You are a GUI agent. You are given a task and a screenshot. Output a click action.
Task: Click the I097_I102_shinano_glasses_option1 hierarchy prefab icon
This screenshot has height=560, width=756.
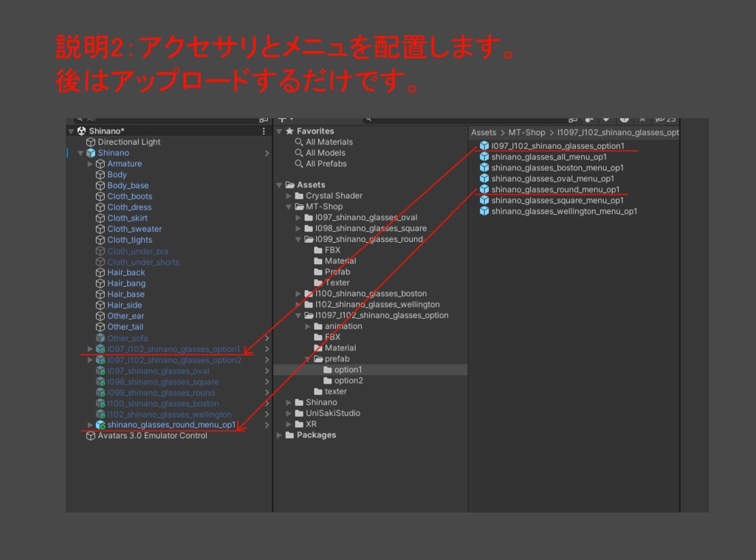pos(100,349)
